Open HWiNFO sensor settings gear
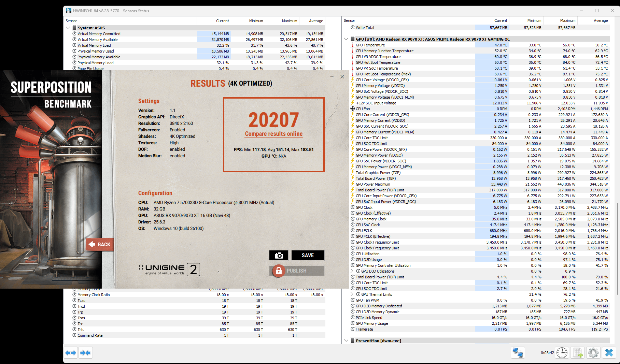This screenshot has height=364, width=620. click(x=593, y=353)
